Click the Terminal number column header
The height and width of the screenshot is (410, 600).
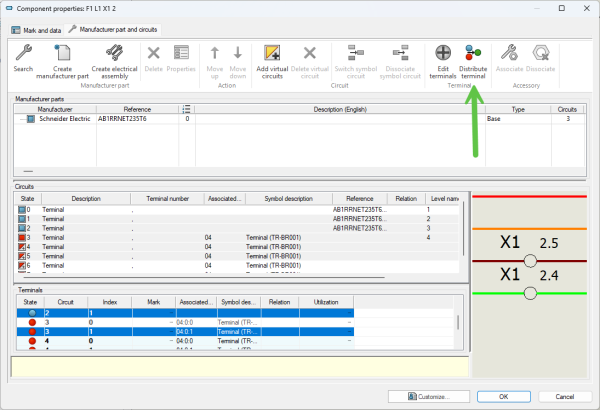tap(166, 199)
